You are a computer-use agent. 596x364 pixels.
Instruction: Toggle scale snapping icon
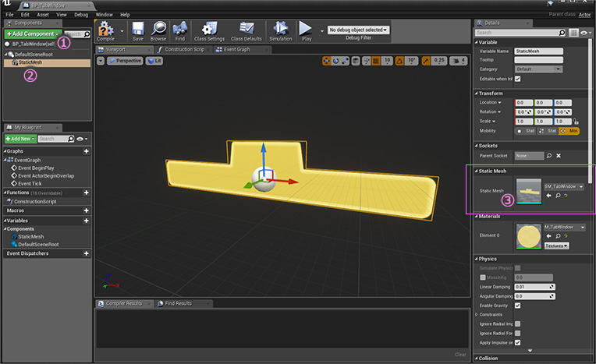point(426,61)
